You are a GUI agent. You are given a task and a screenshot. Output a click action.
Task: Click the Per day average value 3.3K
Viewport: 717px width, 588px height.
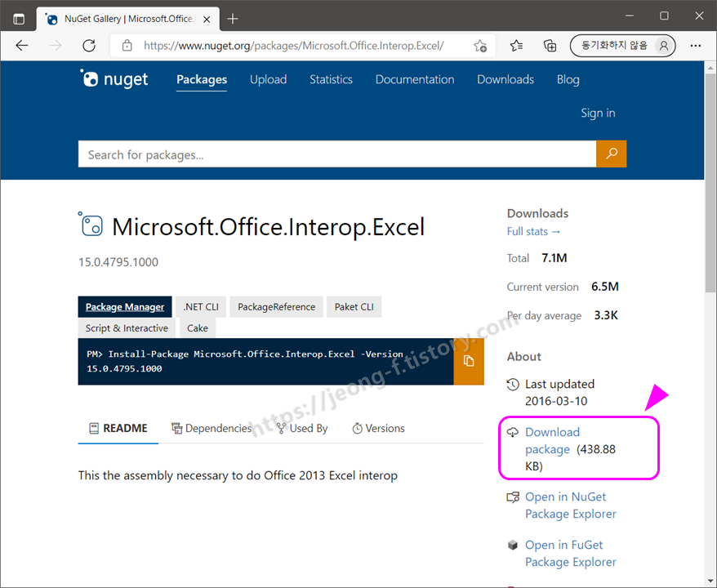click(606, 315)
